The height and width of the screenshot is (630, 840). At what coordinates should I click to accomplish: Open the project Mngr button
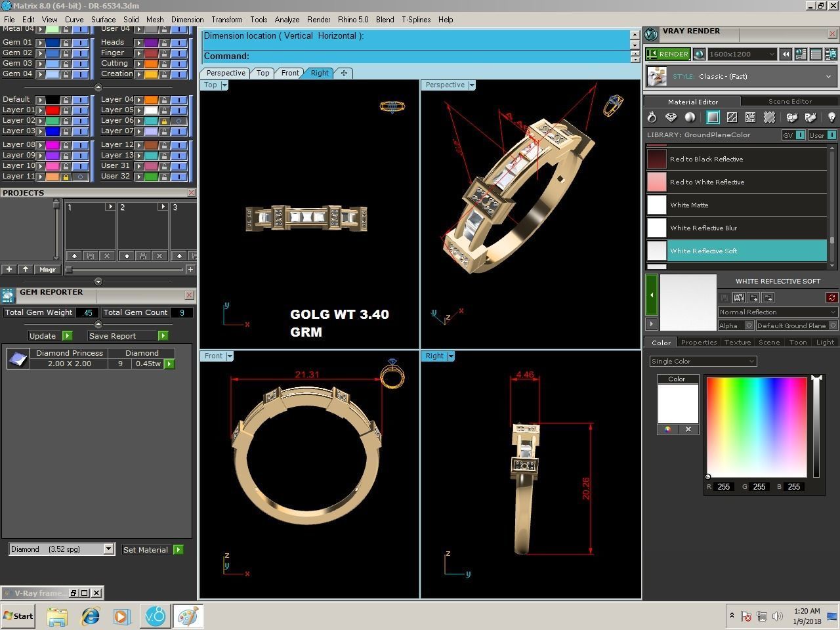coord(47,269)
